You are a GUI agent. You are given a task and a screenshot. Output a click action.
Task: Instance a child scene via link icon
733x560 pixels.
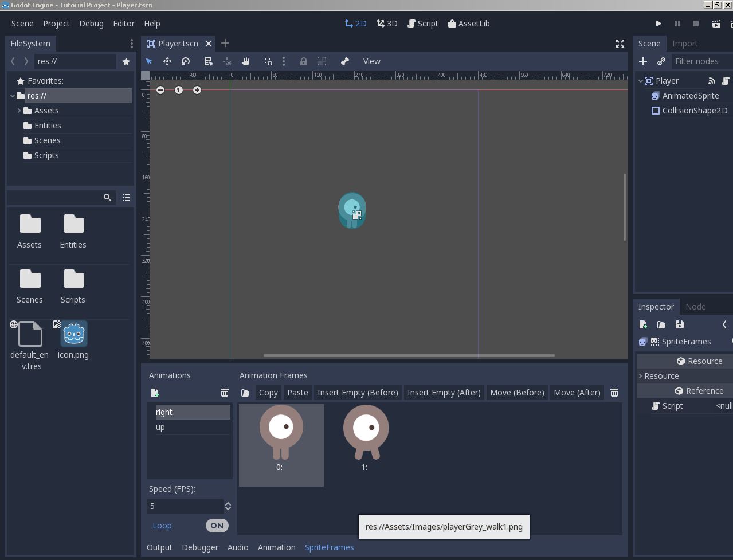click(661, 61)
